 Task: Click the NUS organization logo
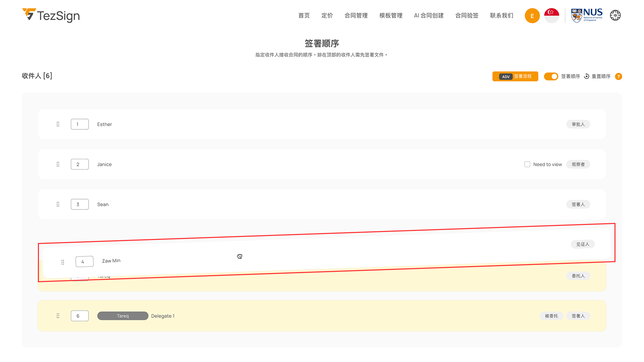pyautogui.click(x=587, y=15)
